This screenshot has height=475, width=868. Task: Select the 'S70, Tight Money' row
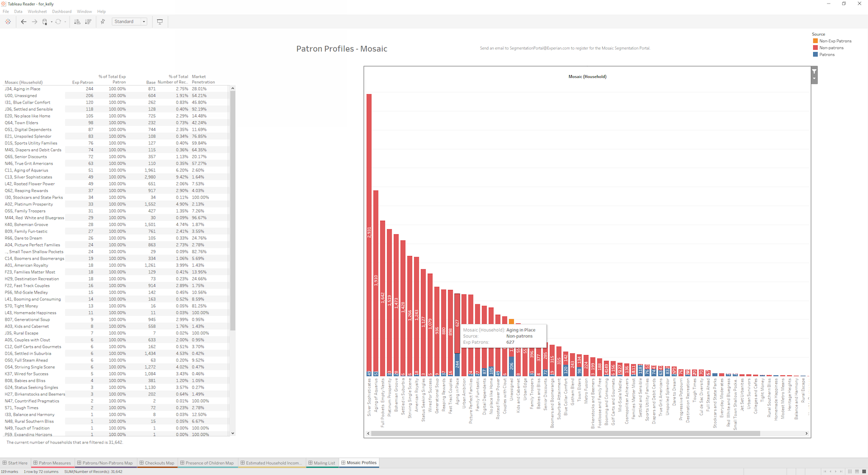pos(116,306)
